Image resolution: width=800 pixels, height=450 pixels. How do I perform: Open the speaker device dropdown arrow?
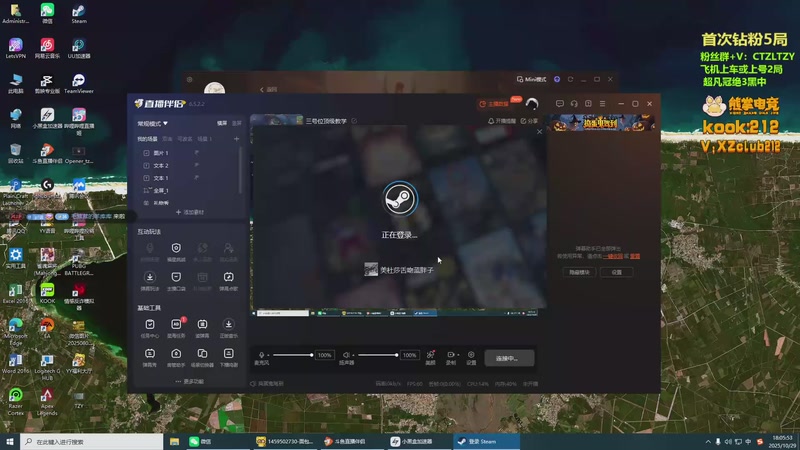[353, 355]
